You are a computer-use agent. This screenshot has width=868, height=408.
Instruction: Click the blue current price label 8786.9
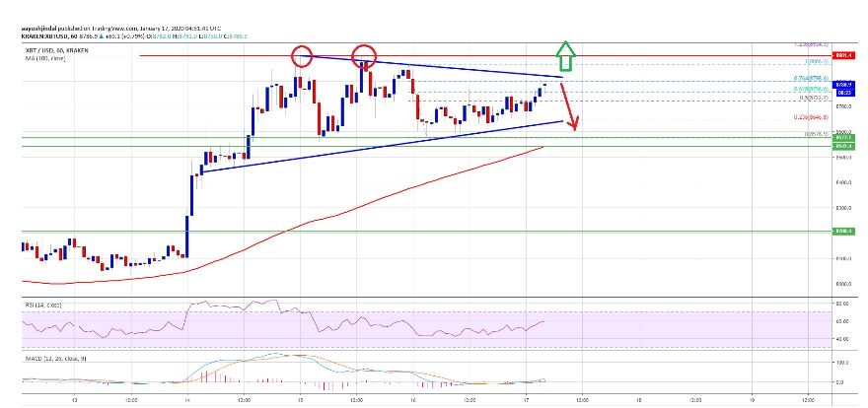[x=843, y=85]
